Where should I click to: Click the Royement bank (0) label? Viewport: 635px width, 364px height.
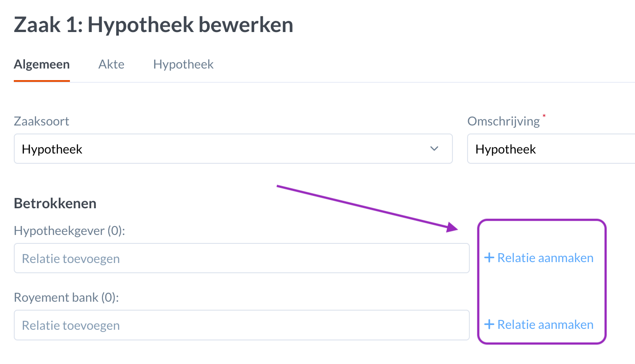pyautogui.click(x=66, y=297)
